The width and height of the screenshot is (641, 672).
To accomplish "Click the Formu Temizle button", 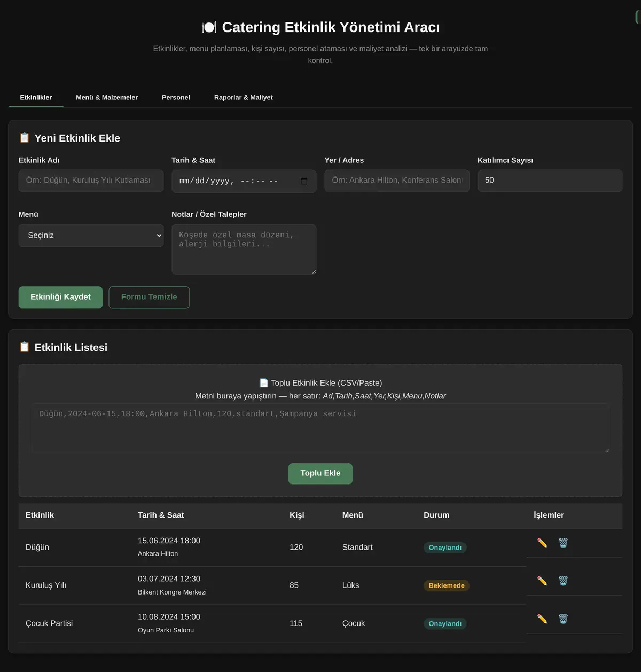I will click(x=149, y=297).
